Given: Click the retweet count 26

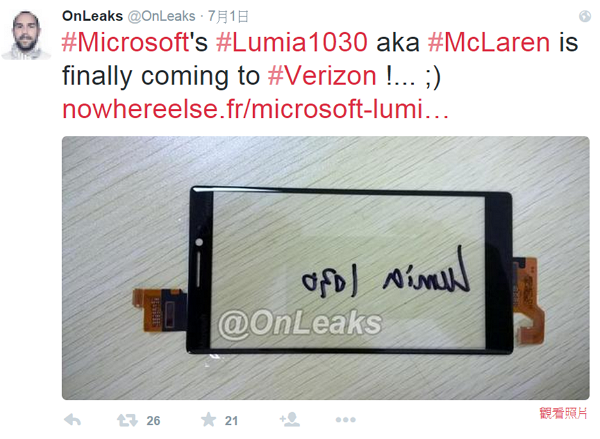Looking at the screenshot, I should click(x=153, y=421).
